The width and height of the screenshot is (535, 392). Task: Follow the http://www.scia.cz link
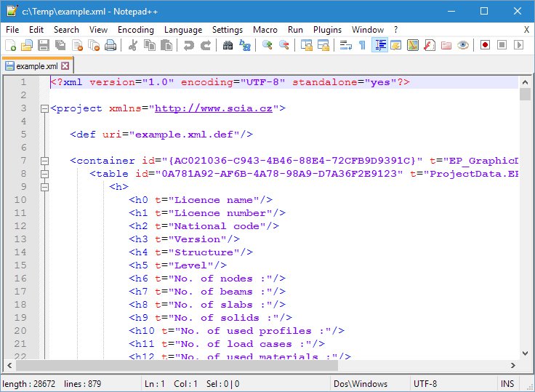214,108
